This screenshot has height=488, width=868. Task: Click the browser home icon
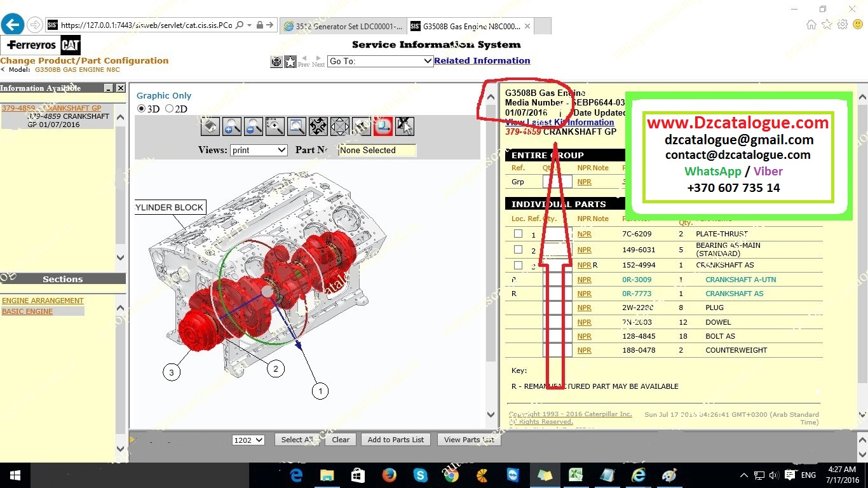(x=811, y=24)
